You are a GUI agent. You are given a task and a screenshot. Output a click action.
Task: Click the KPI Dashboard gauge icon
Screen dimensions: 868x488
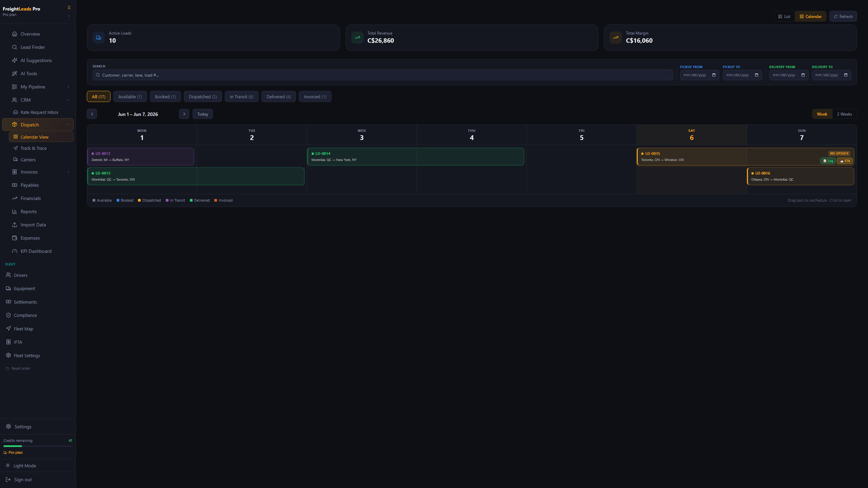(15, 251)
